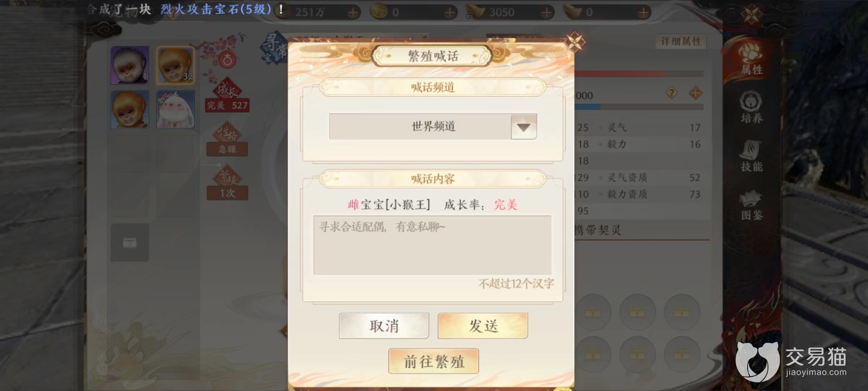
Task: Select the level 32 golden monkey pet
Action: (175, 65)
